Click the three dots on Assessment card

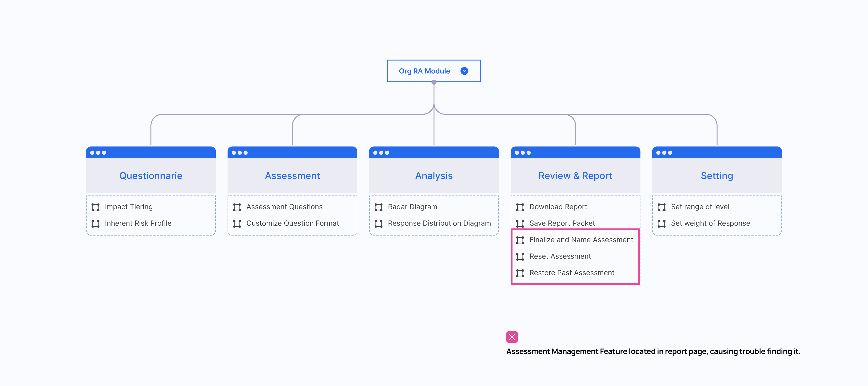[x=240, y=153]
